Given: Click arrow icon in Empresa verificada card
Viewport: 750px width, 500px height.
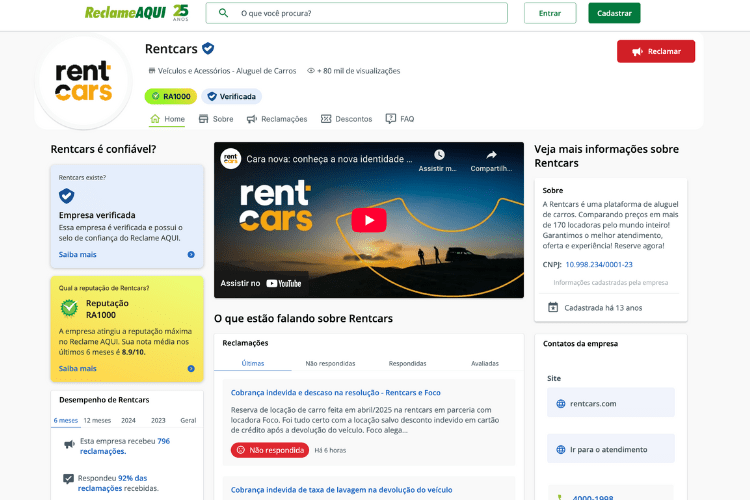Looking at the screenshot, I should (191, 255).
